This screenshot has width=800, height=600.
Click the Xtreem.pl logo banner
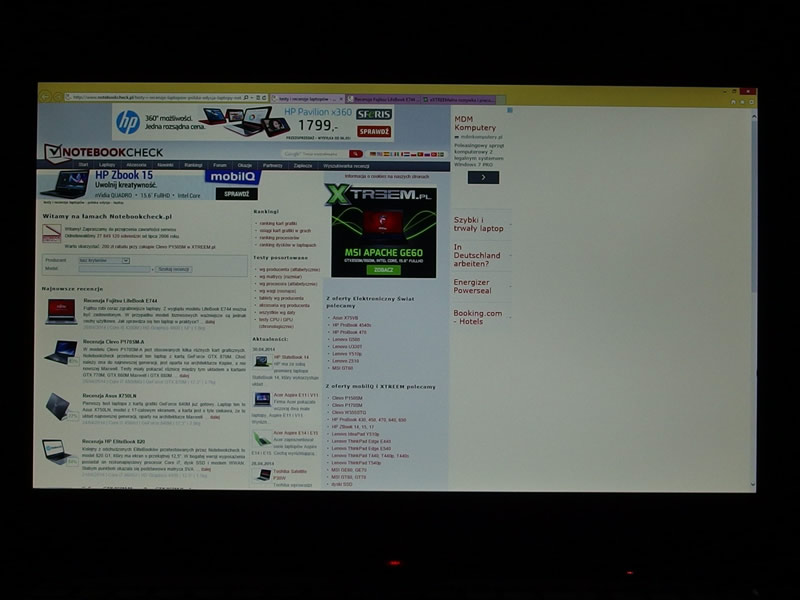pos(380,195)
